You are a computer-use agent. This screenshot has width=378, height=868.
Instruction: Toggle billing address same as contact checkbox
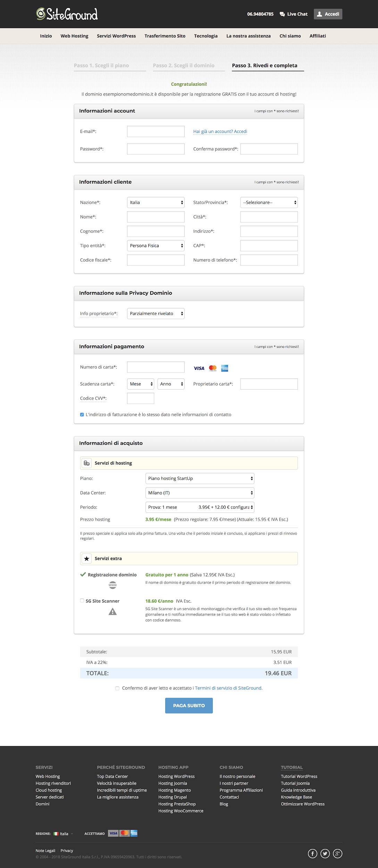(82, 415)
